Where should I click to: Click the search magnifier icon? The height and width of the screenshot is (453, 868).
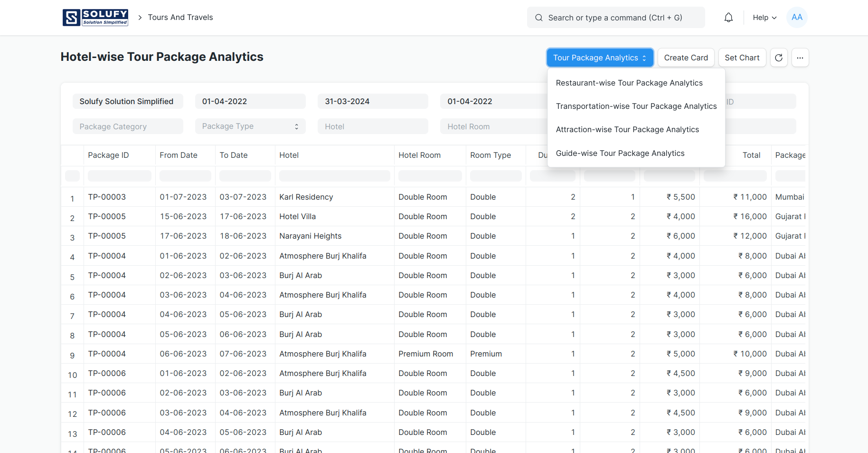coord(539,18)
